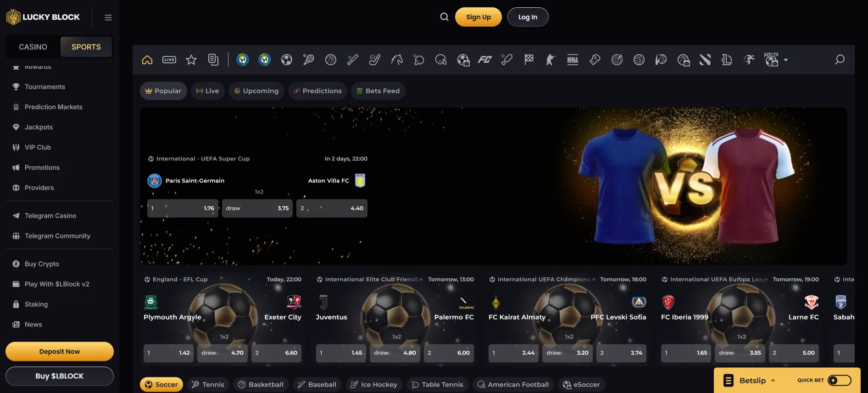
Task: Open favorites star icon
Action: point(191,60)
